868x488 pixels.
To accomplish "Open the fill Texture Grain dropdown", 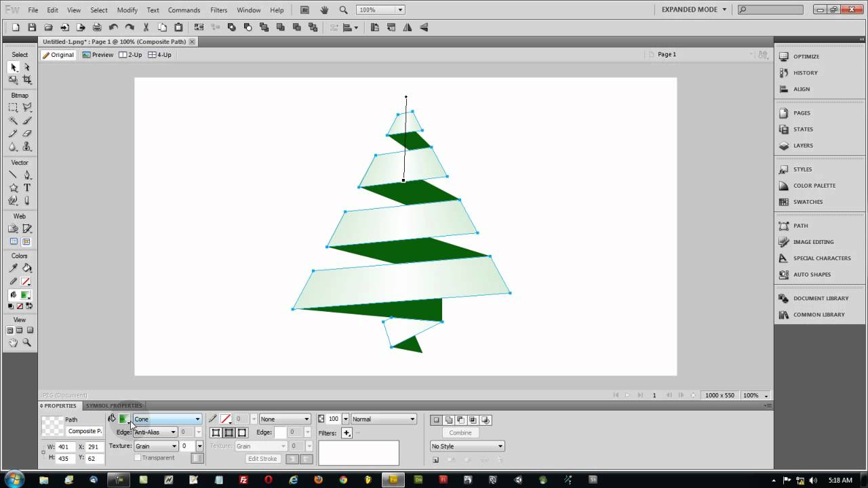I will (155, 446).
